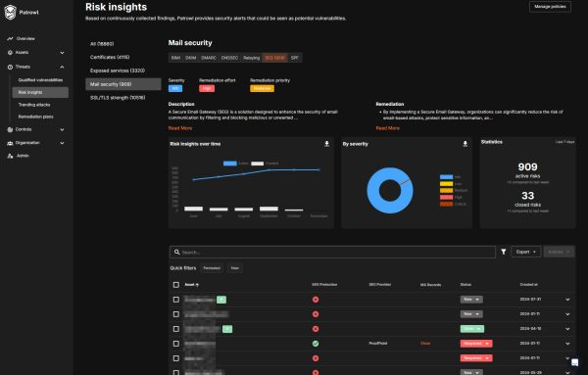The image size is (588, 375).
Task: Click the green check SEG protection icon
Action: (x=316, y=344)
